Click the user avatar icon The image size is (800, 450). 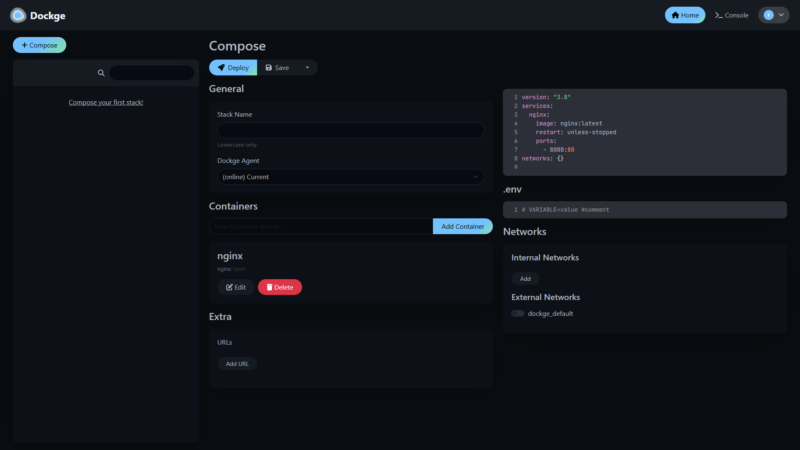point(768,15)
